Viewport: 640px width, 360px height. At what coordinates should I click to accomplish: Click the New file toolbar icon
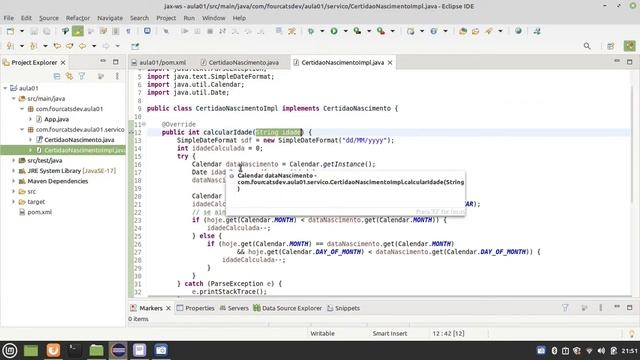tap(10, 31)
